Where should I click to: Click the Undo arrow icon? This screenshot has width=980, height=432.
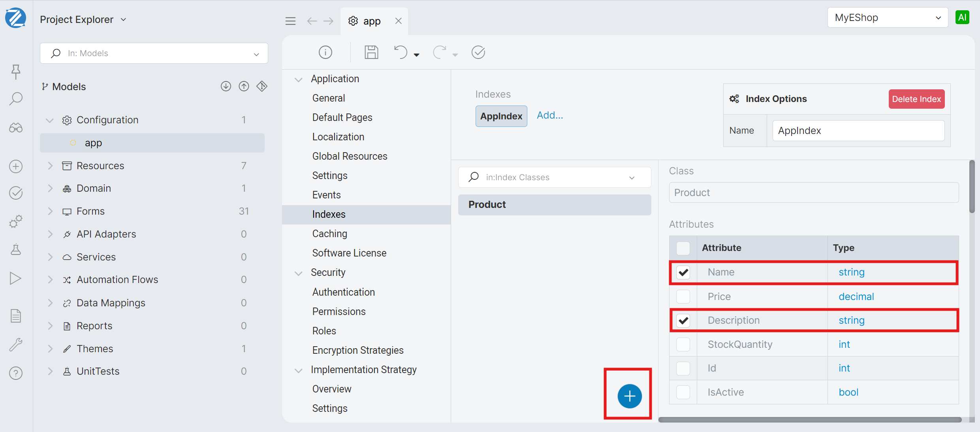click(401, 52)
